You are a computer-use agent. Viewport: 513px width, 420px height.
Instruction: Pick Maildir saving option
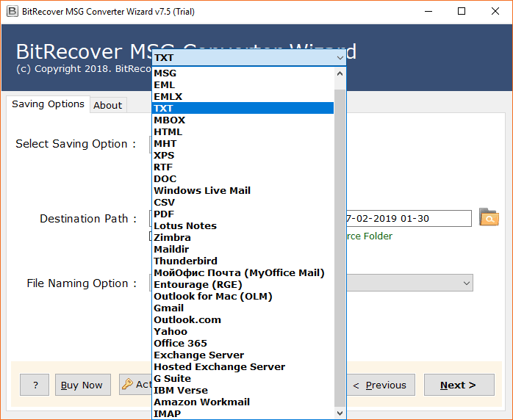click(243, 250)
